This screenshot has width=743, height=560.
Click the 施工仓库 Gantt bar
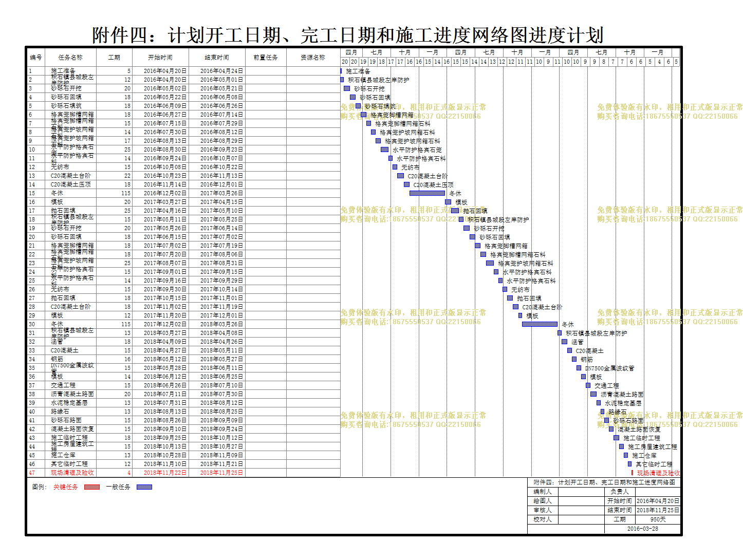[x=626, y=455]
